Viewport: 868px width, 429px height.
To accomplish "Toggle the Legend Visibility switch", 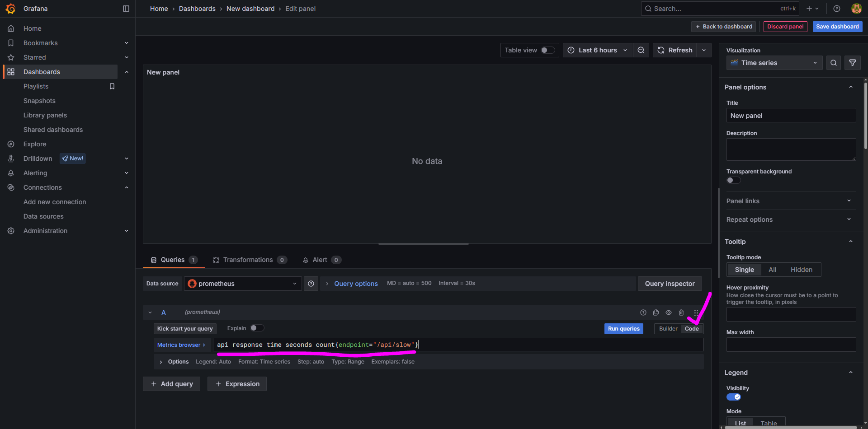I will point(733,397).
